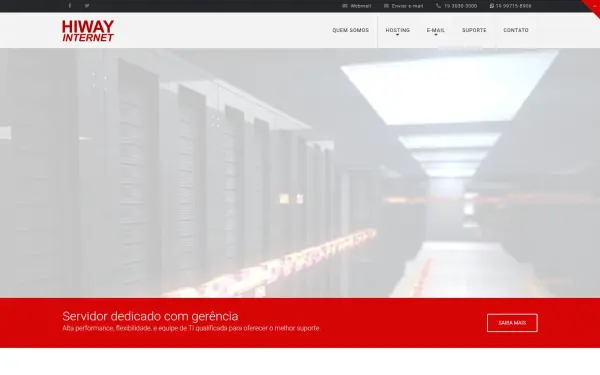Click the data center hero image
The image size is (600, 375).
(x=300, y=173)
